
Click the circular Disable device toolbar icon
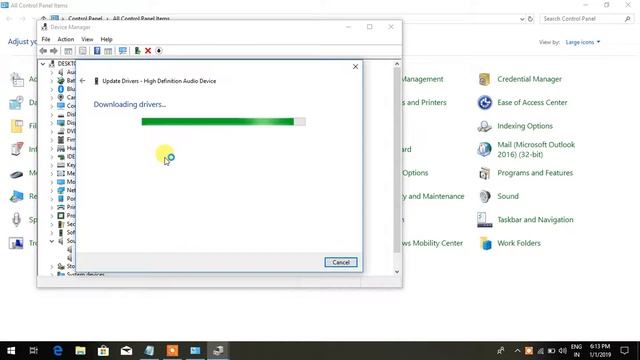click(159, 51)
